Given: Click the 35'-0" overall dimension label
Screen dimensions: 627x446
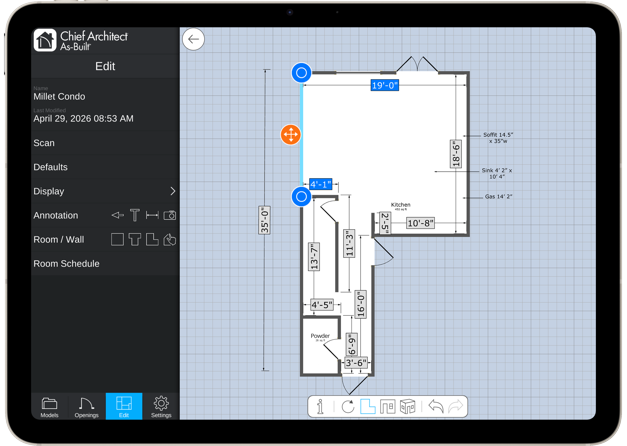Looking at the screenshot, I should tap(264, 220).
